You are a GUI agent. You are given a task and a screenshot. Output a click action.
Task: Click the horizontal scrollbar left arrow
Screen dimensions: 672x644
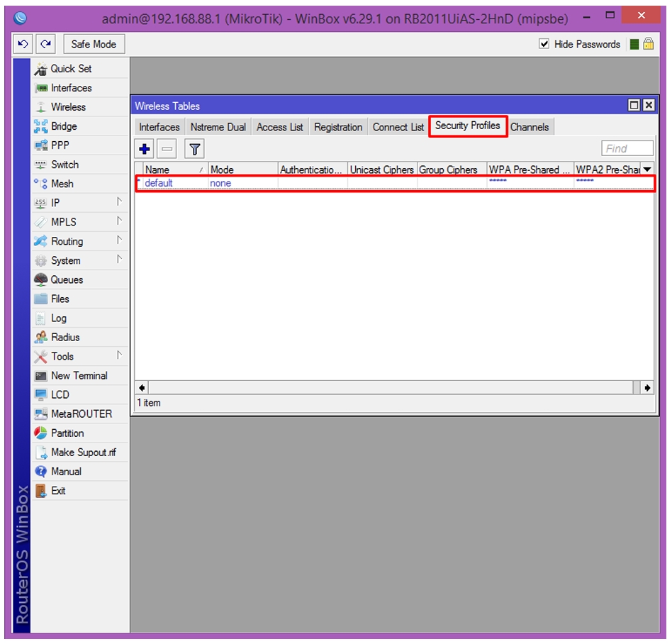pyautogui.click(x=142, y=388)
